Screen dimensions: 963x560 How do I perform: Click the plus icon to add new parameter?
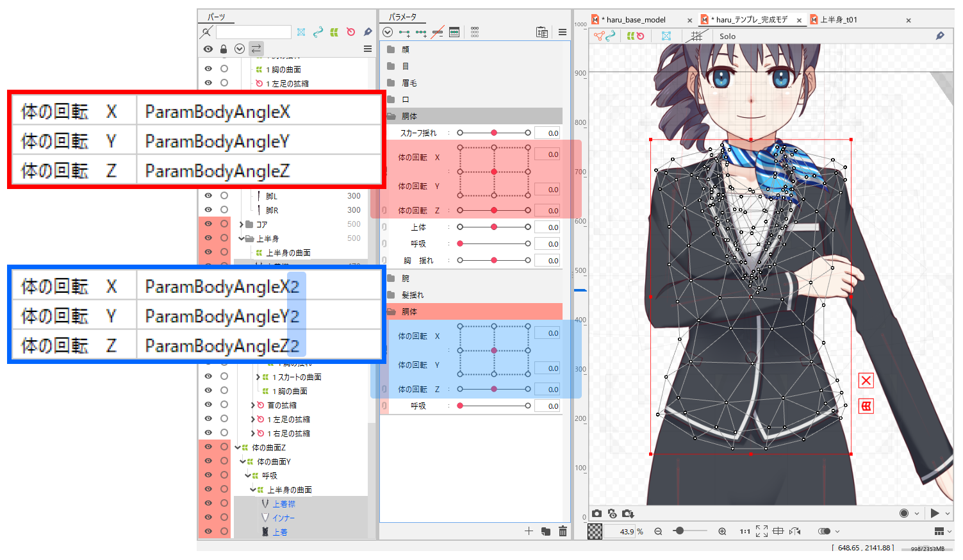[529, 531]
